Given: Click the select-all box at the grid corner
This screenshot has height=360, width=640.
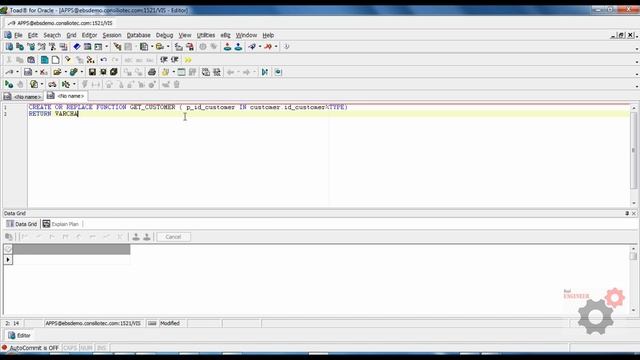Looking at the screenshot, I should [x=8, y=249].
